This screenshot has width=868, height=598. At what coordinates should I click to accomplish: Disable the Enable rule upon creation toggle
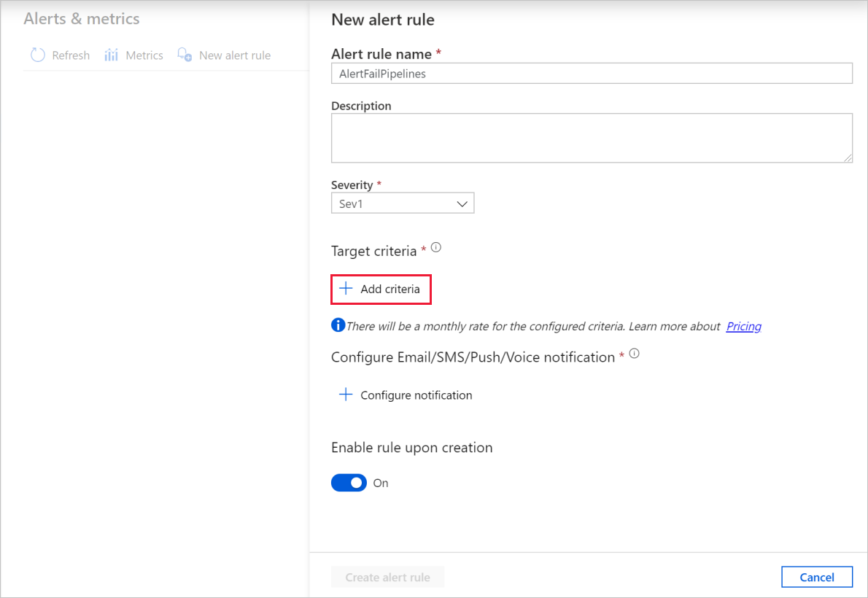[x=349, y=482]
